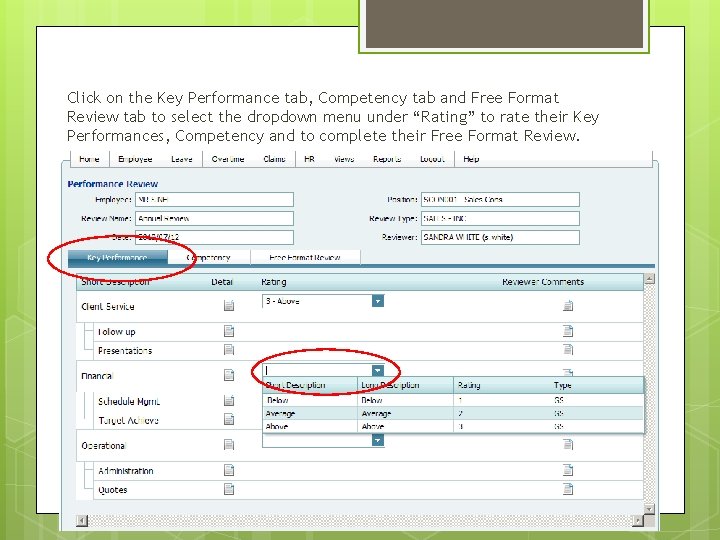
Task: Select the Presentations row label
Action: 125,350
